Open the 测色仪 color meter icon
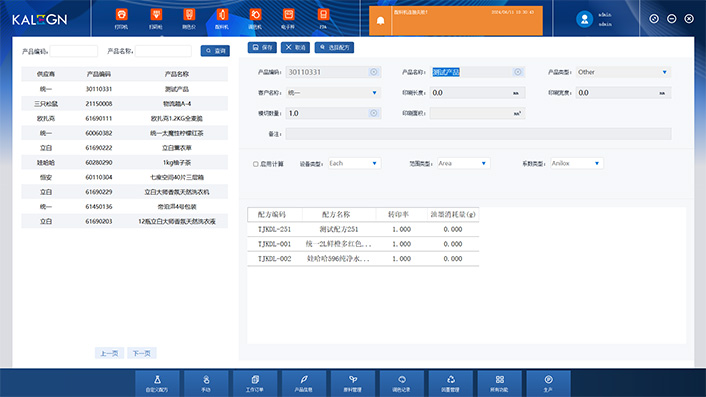The height and width of the screenshot is (397, 706). pyautogui.click(x=189, y=19)
